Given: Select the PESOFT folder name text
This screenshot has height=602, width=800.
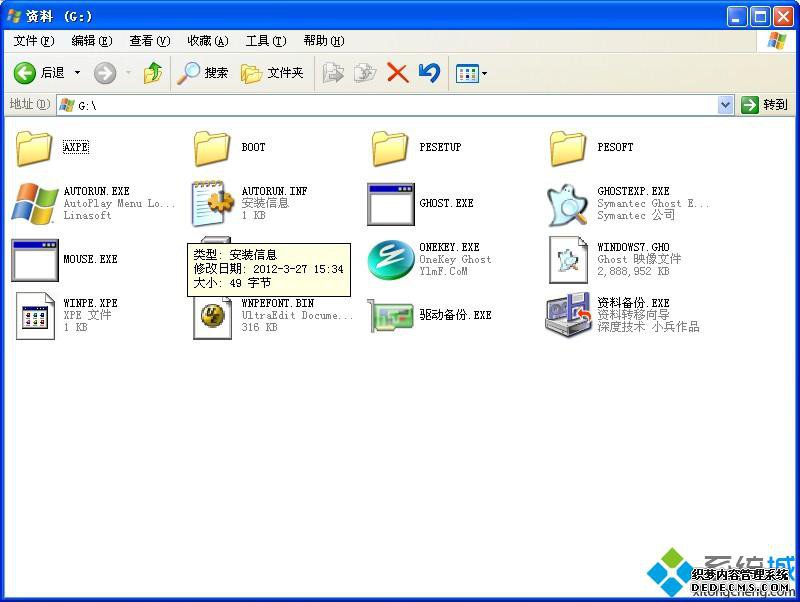Looking at the screenshot, I should (615, 147).
